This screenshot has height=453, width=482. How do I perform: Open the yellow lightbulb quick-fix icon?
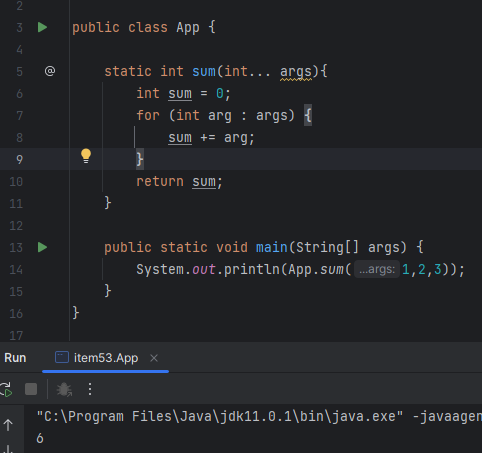(86, 156)
